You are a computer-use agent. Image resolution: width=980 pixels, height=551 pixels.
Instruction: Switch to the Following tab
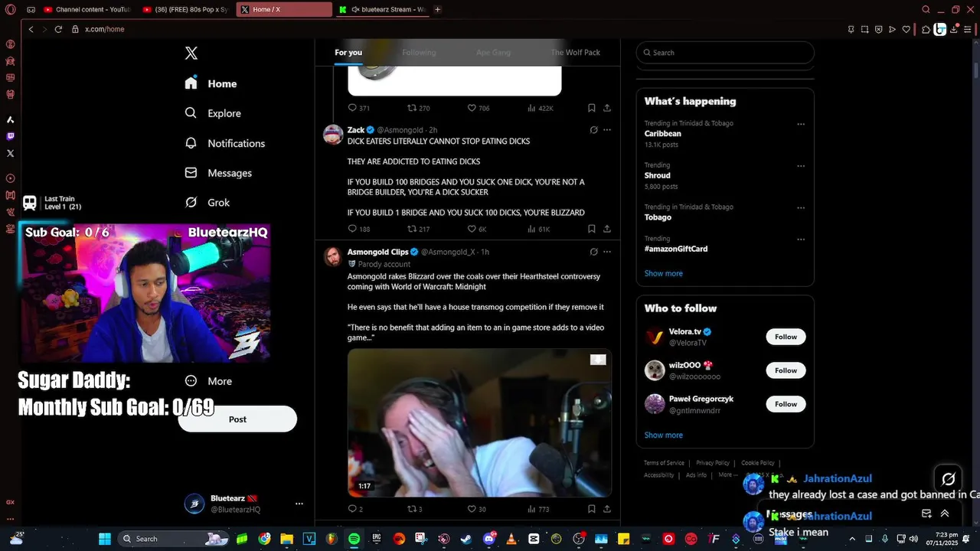(419, 53)
